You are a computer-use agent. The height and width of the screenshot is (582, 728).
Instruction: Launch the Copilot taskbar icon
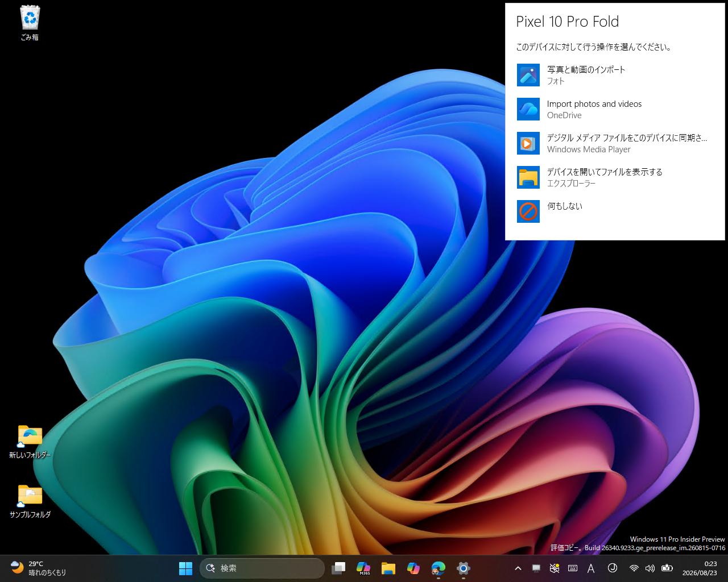[413, 568]
